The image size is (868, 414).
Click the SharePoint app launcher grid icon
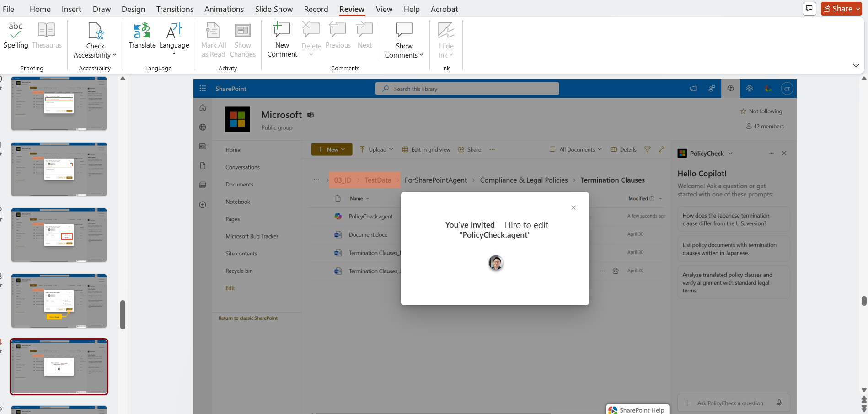203,89
